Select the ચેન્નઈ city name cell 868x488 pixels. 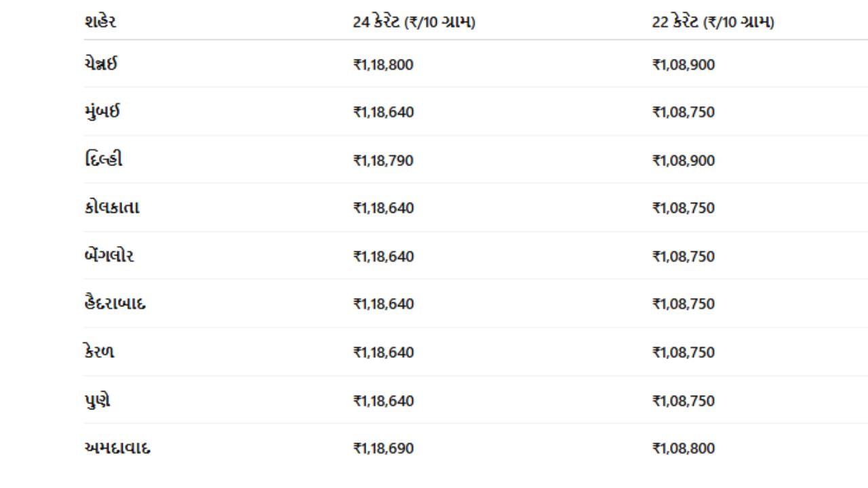[101, 64]
